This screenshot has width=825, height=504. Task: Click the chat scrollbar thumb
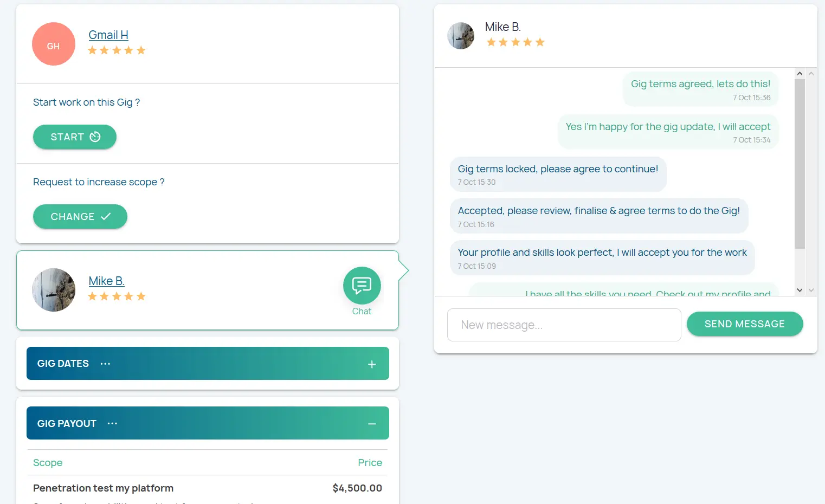tap(800, 164)
